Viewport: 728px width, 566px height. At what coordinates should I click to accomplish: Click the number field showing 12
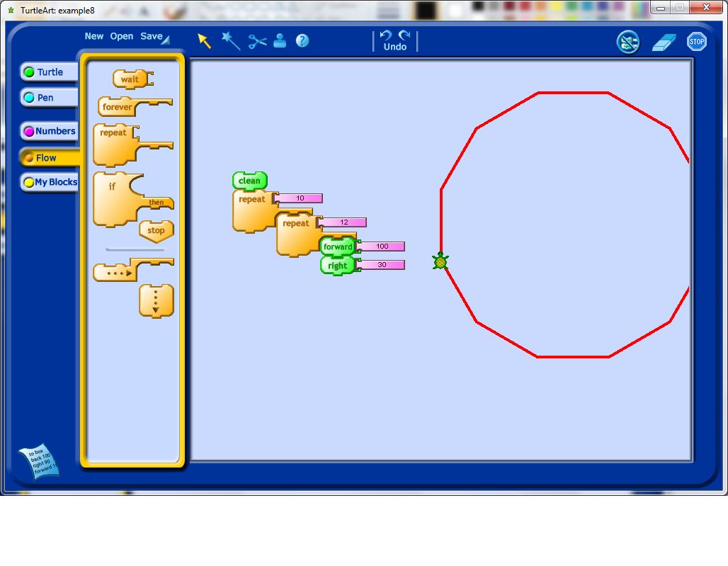[343, 222]
